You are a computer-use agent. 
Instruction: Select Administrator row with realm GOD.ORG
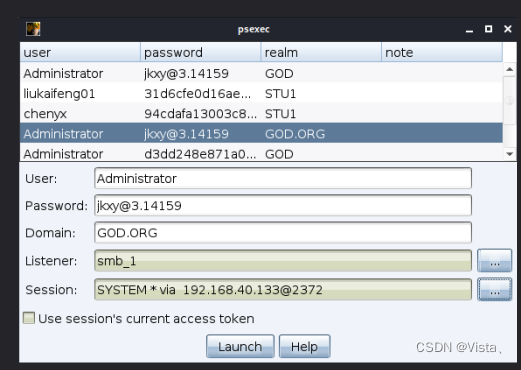point(261,134)
